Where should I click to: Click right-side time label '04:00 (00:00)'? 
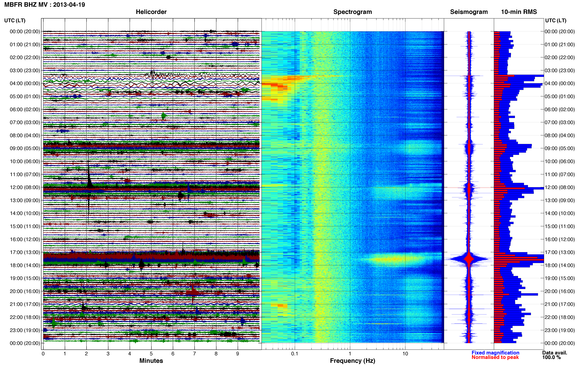pos(560,83)
